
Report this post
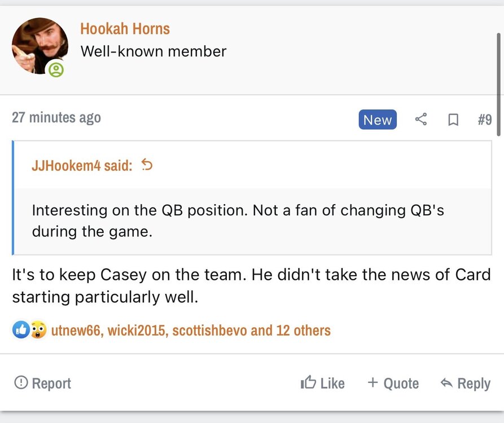point(43,384)
